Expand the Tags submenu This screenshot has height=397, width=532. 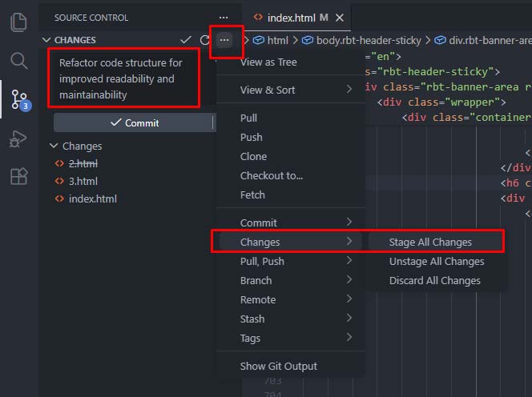pos(291,339)
